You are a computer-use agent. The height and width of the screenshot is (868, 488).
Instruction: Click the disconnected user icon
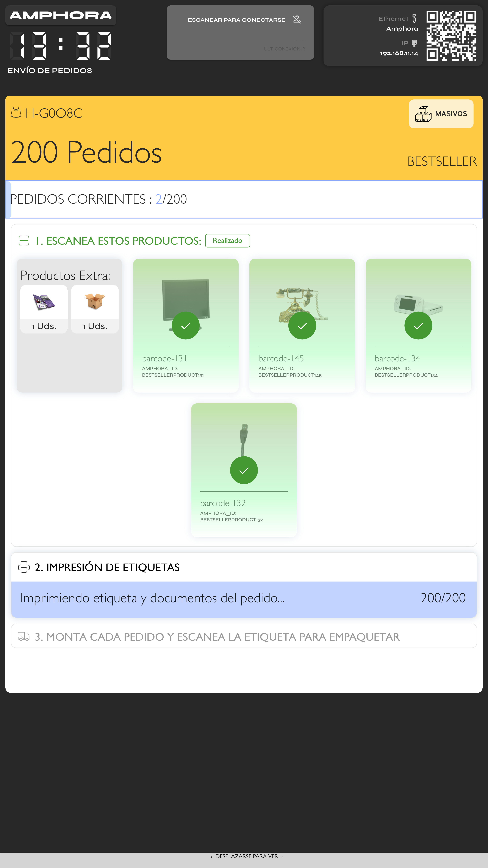coord(297,20)
